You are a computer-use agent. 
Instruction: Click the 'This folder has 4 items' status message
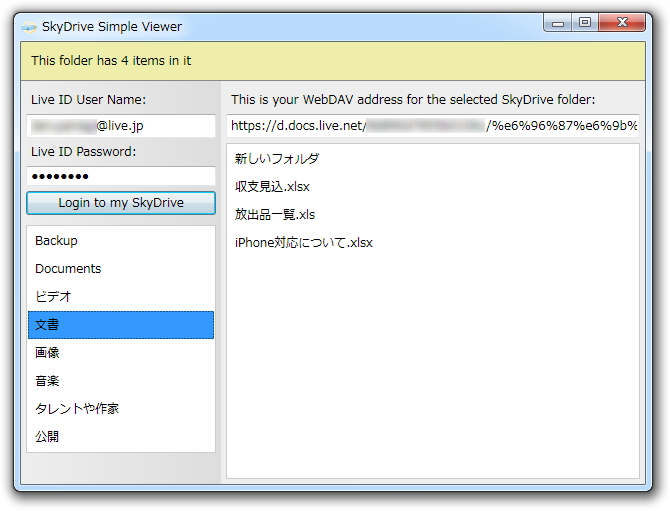111,61
